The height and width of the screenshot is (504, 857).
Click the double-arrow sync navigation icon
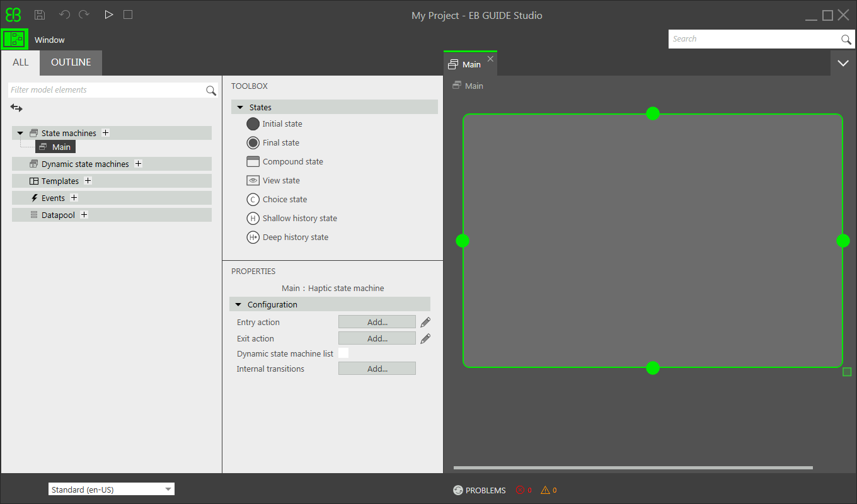[16, 108]
